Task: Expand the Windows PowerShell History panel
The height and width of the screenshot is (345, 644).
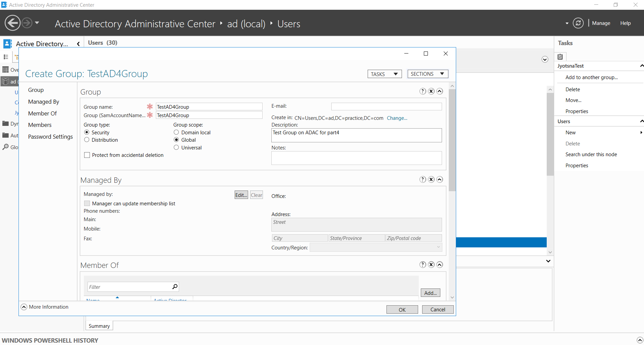Action: point(640,340)
